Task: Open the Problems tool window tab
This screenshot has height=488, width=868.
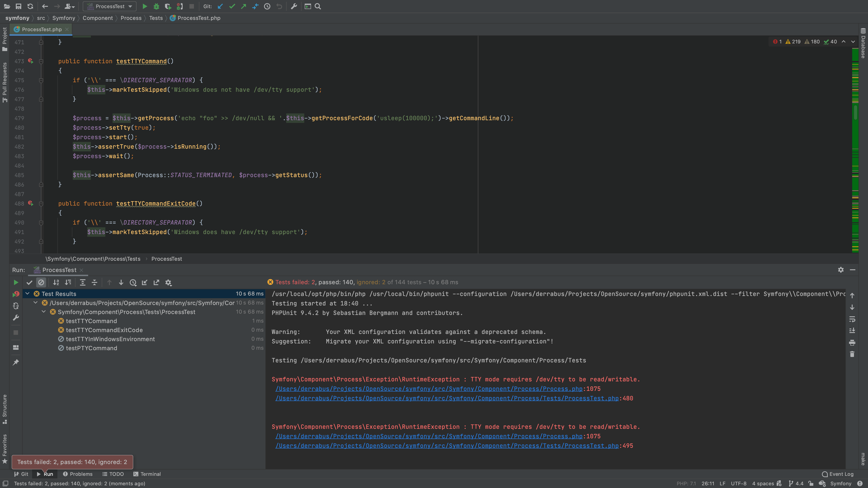Action: (78, 474)
